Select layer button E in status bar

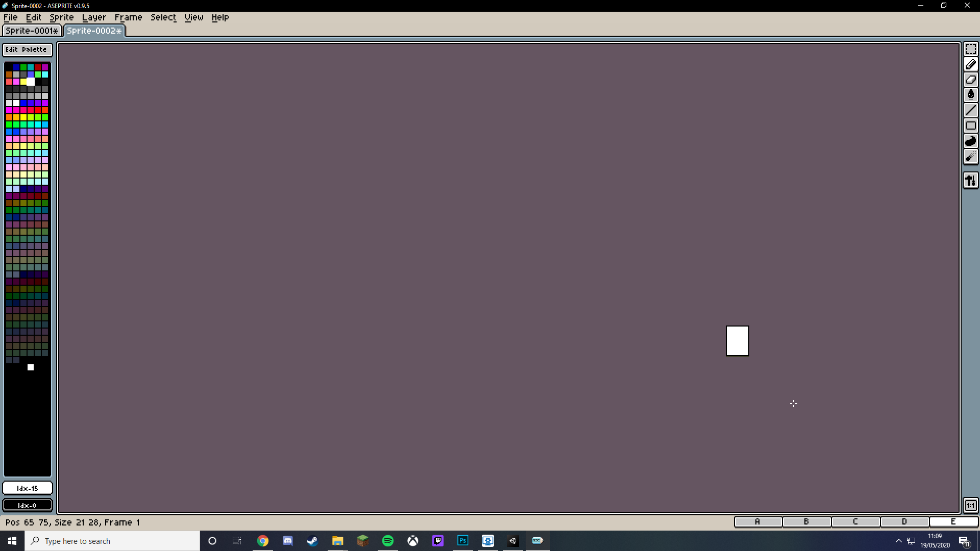click(953, 521)
